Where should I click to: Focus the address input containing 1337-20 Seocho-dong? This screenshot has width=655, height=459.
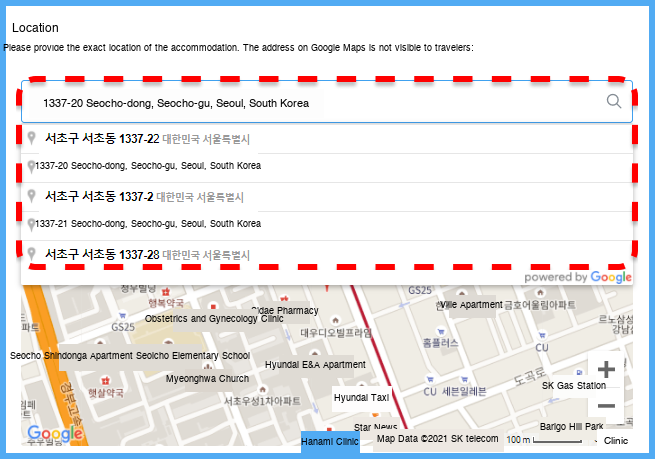pos(327,102)
